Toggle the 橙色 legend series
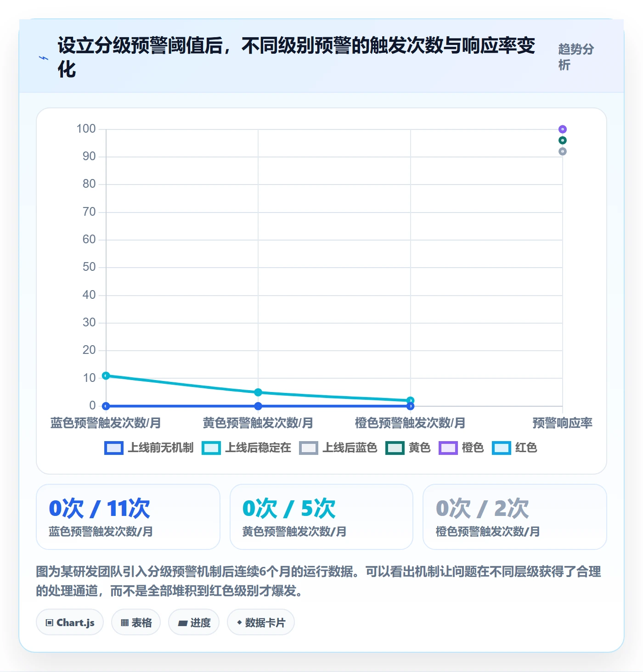The height and width of the screenshot is (672, 643). 461,448
